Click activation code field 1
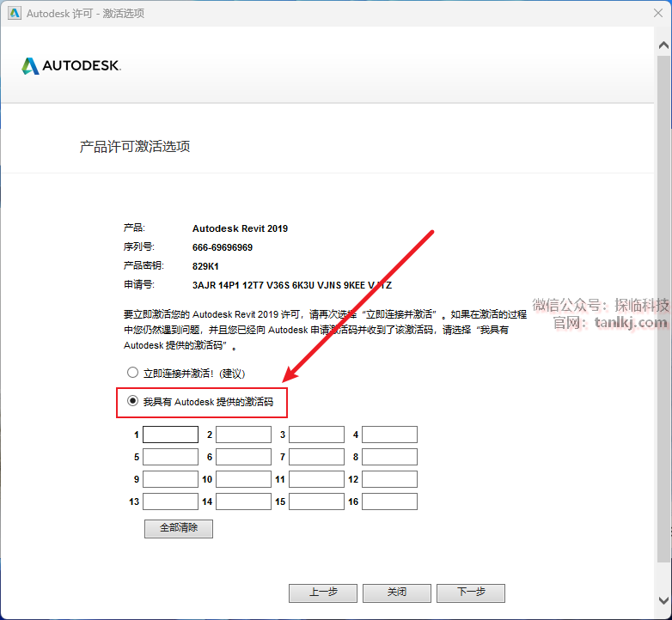 click(170, 435)
